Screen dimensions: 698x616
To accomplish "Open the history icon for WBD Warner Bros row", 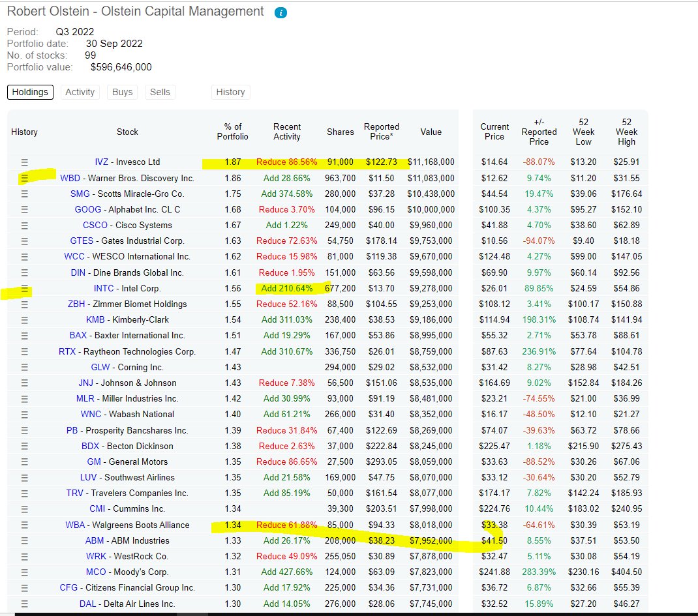I will (24, 177).
